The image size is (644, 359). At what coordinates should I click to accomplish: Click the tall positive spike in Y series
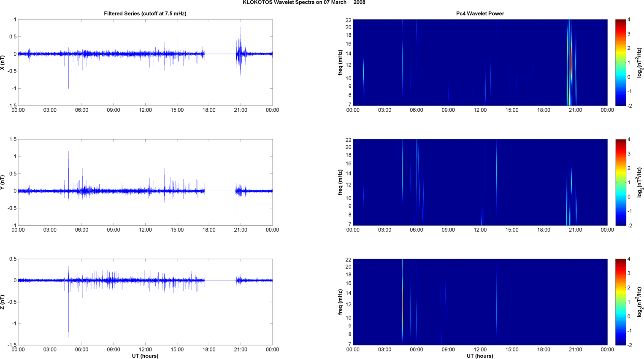[68, 171]
